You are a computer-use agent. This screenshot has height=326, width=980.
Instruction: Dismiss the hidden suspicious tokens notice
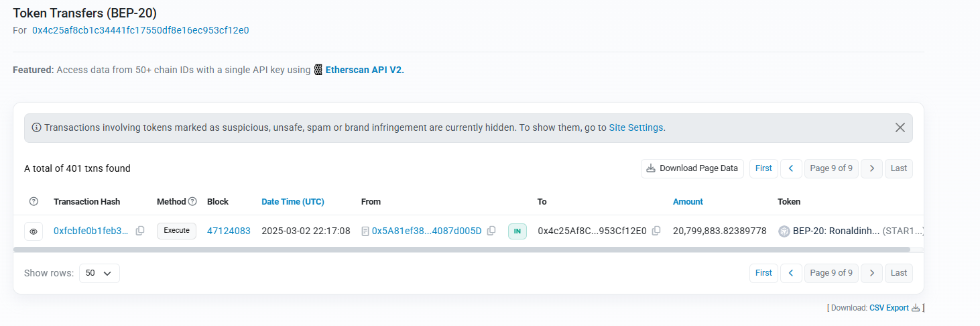pyautogui.click(x=900, y=127)
